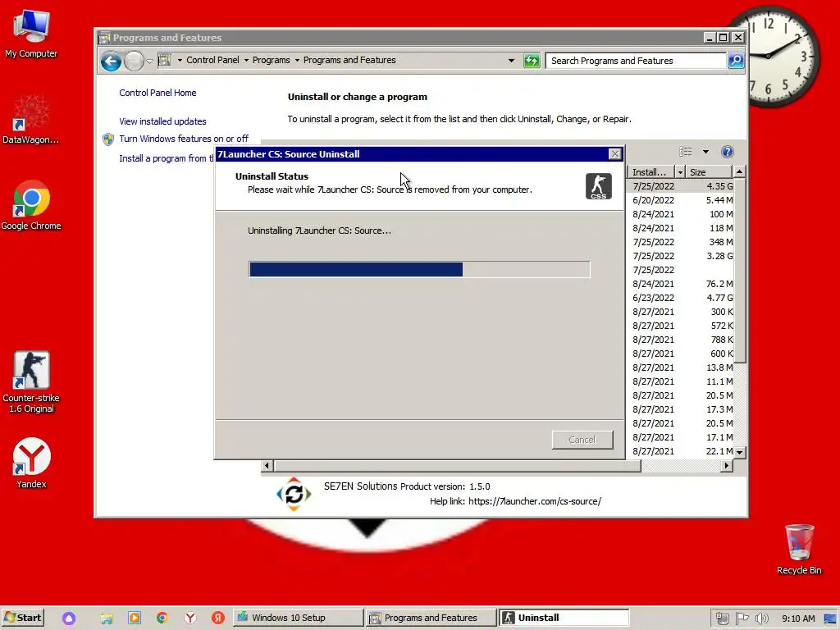Image resolution: width=840 pixels, height=630 pixels.
Task: Launch Google Chrome from the desktop
Action: point(31,205)
